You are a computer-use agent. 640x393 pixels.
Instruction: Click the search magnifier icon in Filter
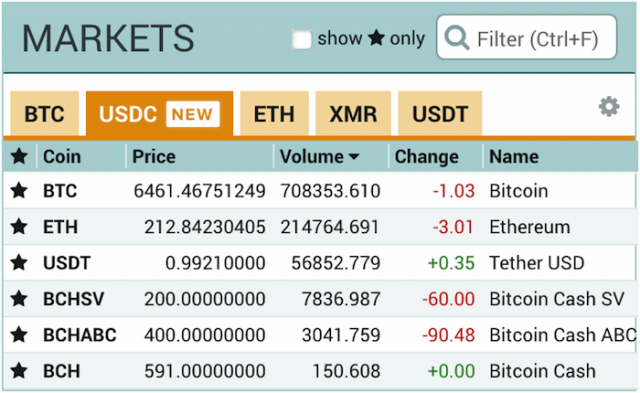tap(456, 38)
